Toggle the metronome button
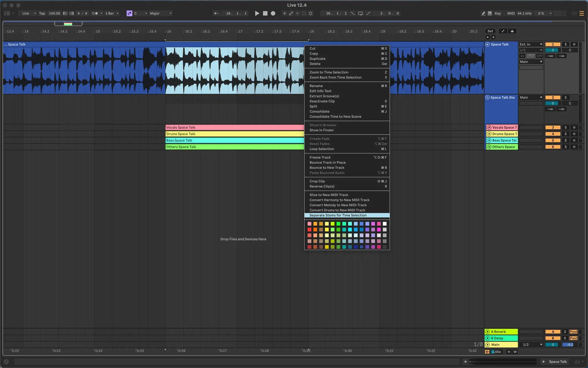 (95, 13)
